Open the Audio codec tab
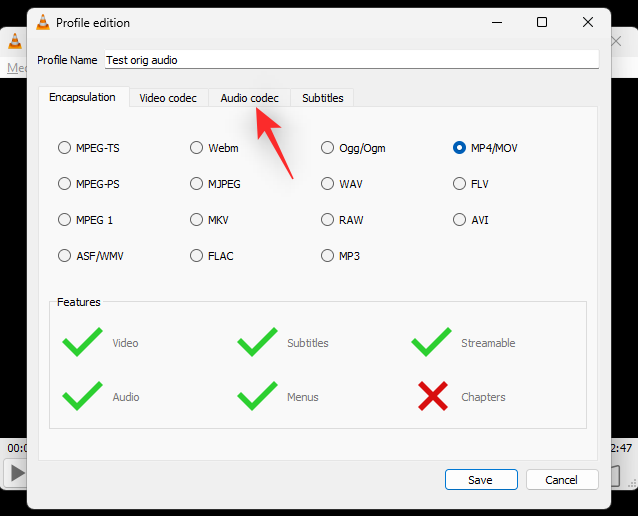Viewport: 638px width, 516px height. tap(249, 98)
